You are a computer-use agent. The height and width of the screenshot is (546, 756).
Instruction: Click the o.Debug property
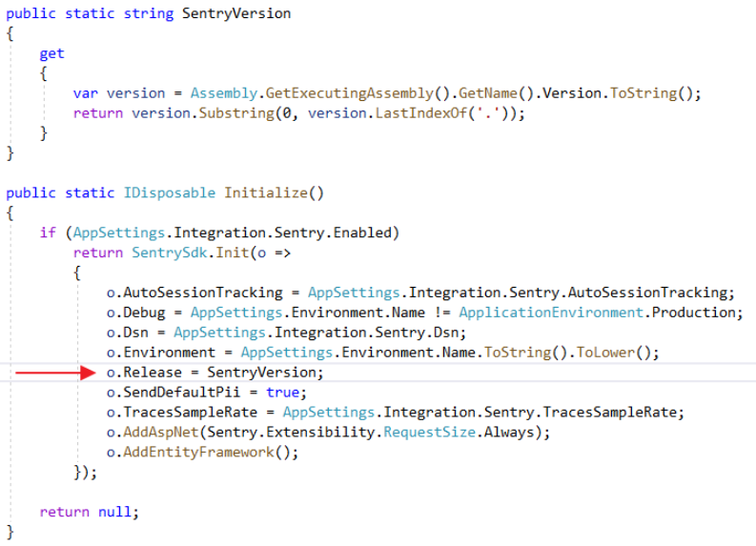point(136,313)
